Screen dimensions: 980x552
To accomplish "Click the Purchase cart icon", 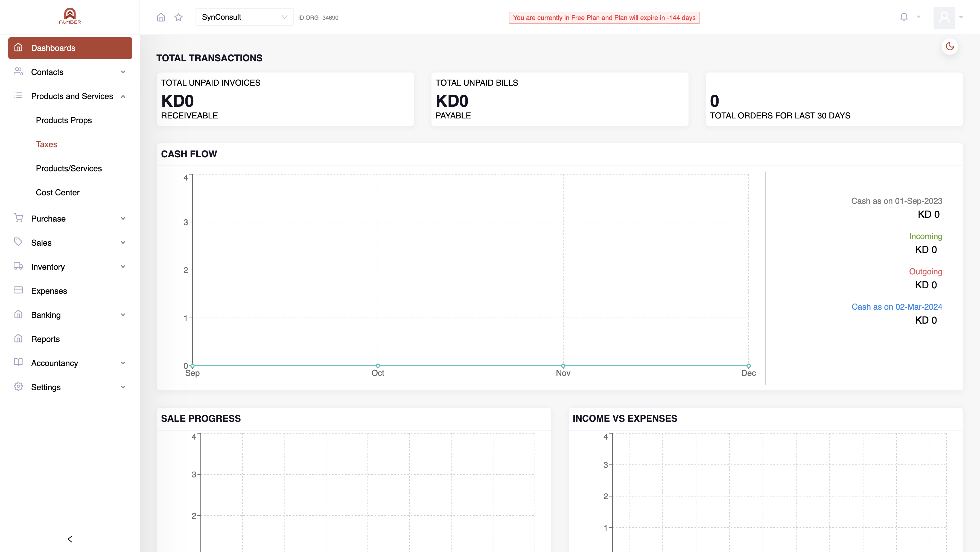I will click(18, 218).
